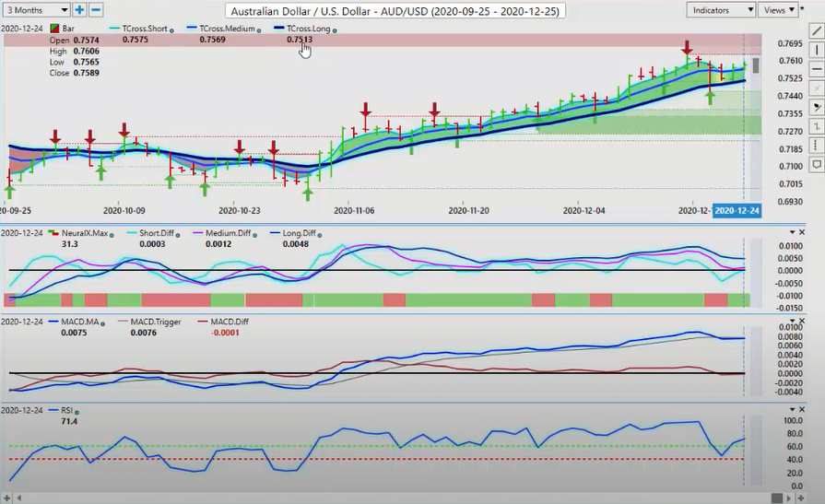The image size is (825, 504).
Task: Click the plus icon at bottom-right scrollbar
Action: point(800,498)
